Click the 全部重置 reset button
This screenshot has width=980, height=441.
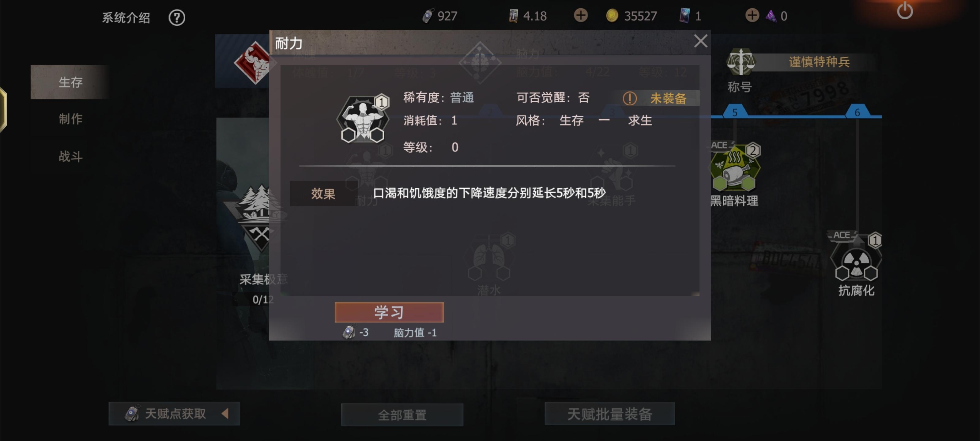coord(402,414)
